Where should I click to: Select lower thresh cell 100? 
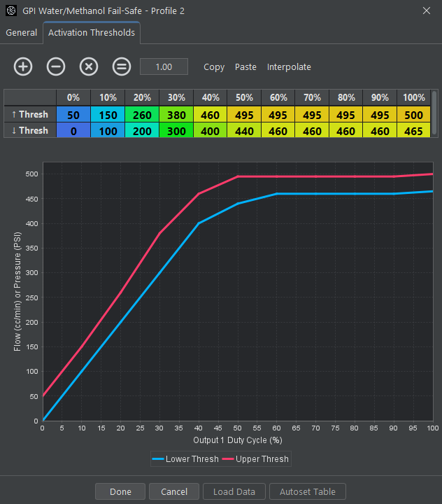pyautogui.click(x=108, y=130)
